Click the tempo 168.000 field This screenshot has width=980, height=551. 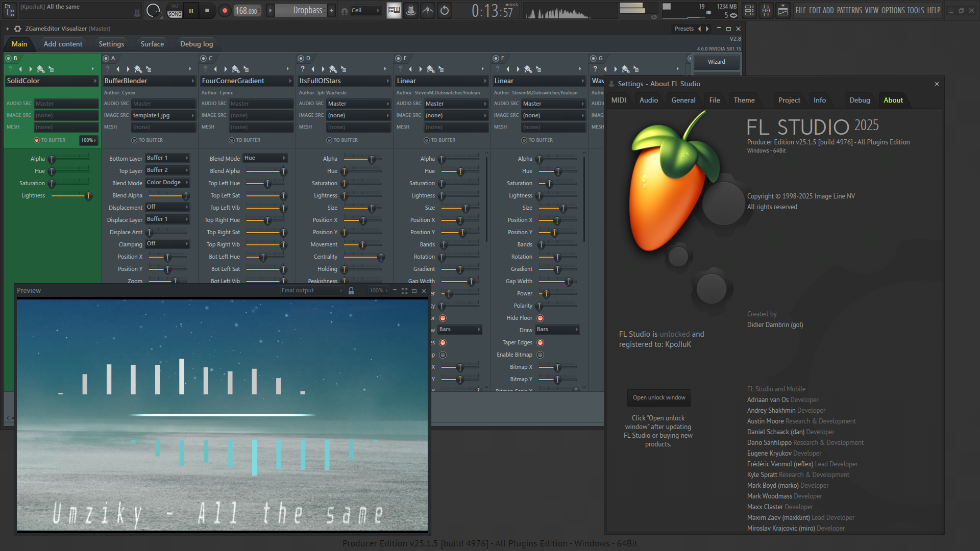click(248, 11)
